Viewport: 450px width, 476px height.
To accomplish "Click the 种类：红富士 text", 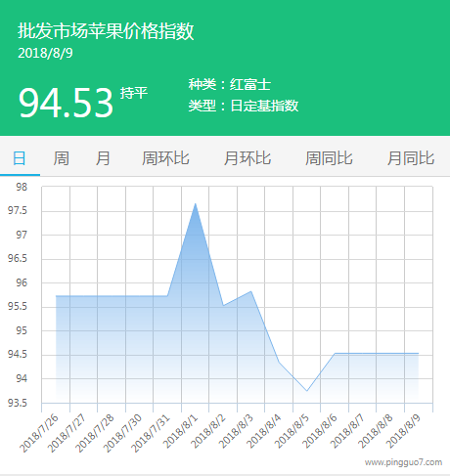I will 229,84.
